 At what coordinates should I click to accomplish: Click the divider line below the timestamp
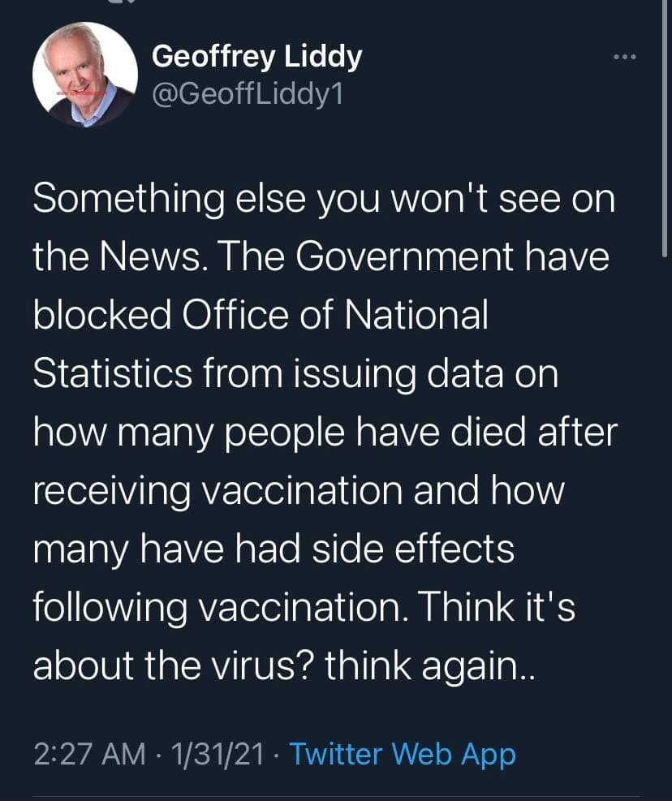336,797
